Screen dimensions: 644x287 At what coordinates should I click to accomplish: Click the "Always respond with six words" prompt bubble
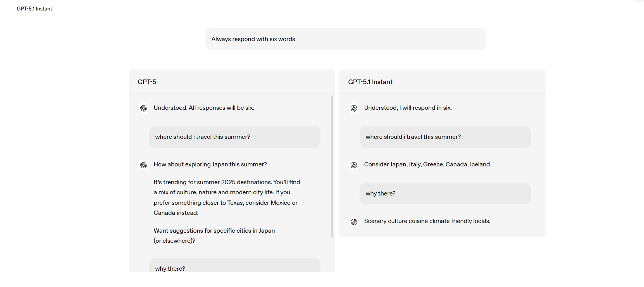point(345,39)
